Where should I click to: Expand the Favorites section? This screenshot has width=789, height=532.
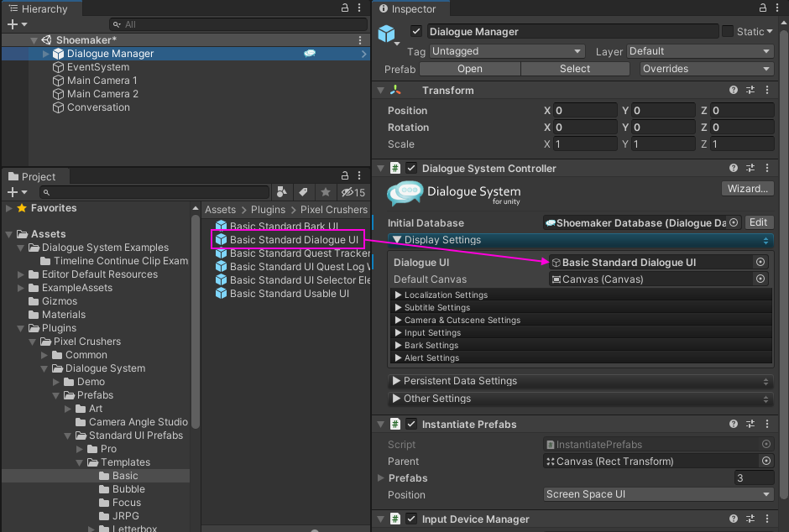pyautogui.click(x=8, y=208)
